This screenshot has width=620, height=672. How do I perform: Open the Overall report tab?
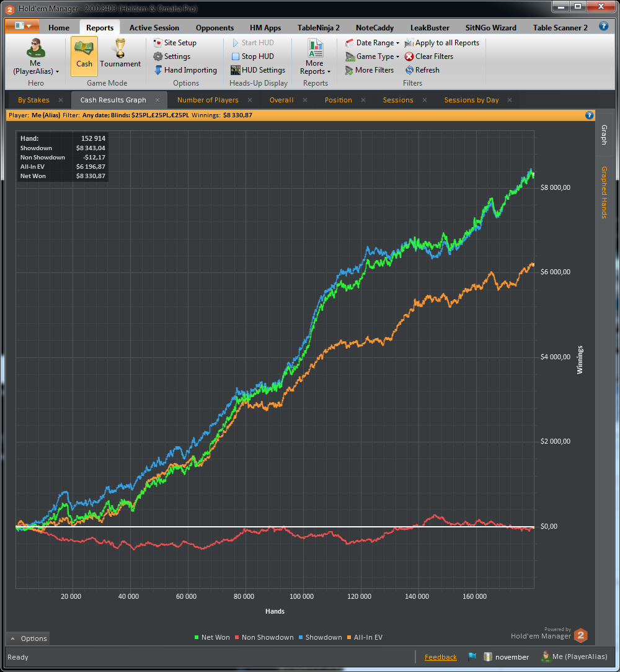point(281,100)
